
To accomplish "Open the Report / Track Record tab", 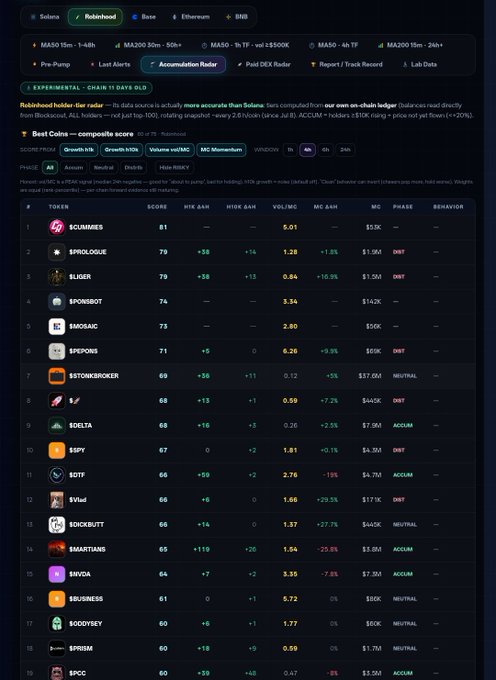I will click(347, 64).
